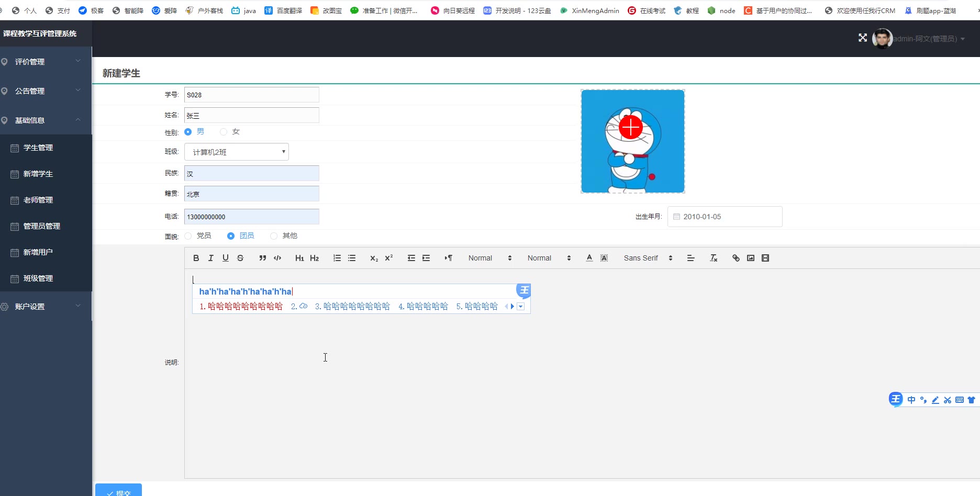Click the admin avatar picture
Image resolution: width=980 pixels, height=496 pixels.
click(x=882, y=39)
